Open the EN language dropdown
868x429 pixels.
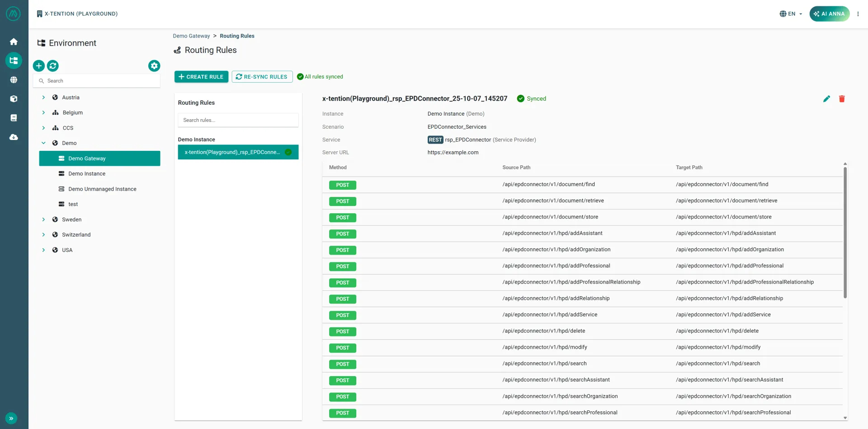790,14
